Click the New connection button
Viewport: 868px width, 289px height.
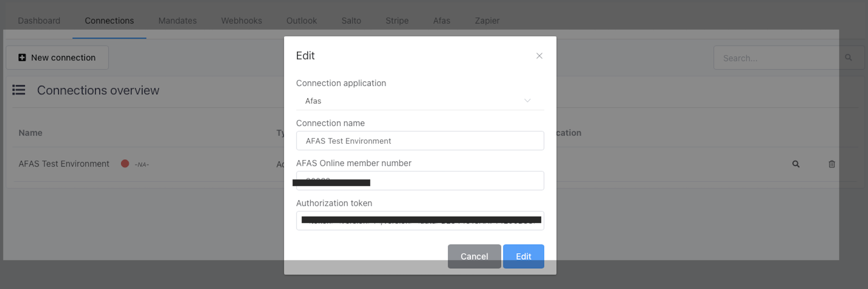tap(57, 58)
